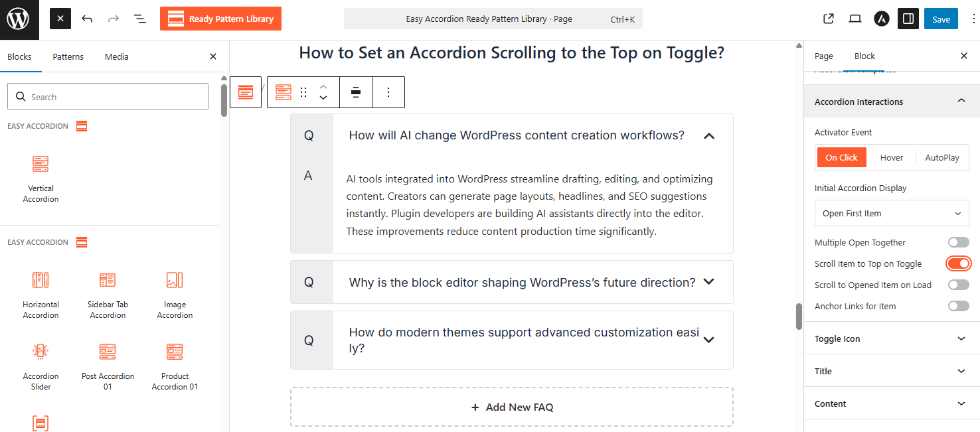Click the Ready Pattern Library button
This screenshot has width=980, height=432.
tap(220, 19)
